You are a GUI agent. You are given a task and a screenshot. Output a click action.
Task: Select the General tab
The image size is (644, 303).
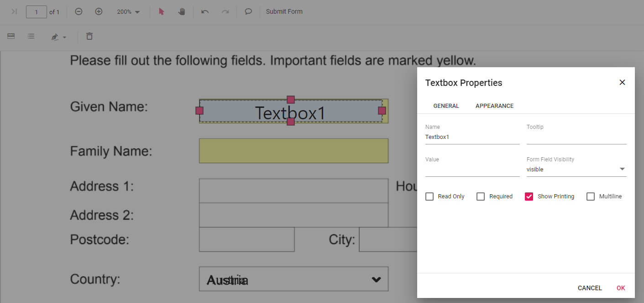click(x=446, y=106)
